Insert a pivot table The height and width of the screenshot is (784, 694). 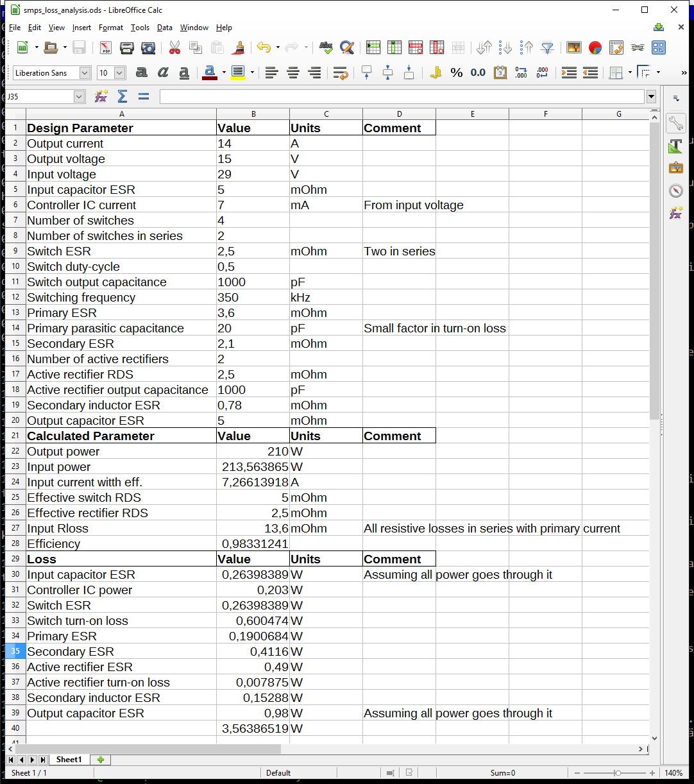[x=616, y=47]
